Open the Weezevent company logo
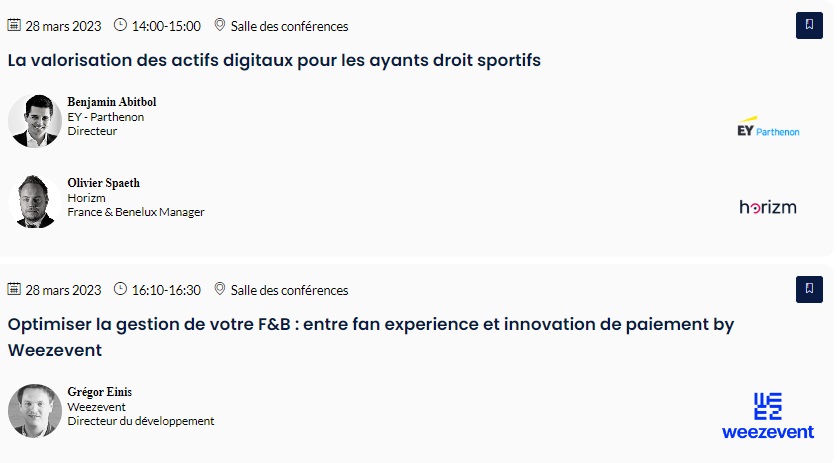Screen dimensions: 837x463 [767, 415]
